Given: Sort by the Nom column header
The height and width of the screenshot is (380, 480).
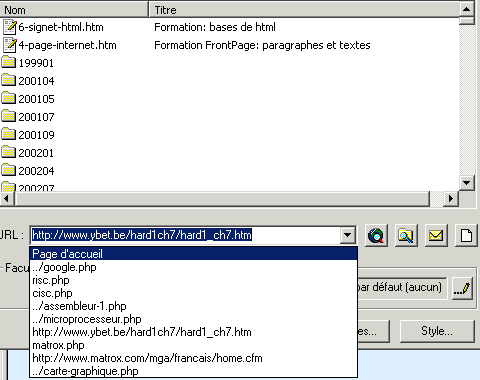Looking at the screenshot, I should (x=74, y=10).
